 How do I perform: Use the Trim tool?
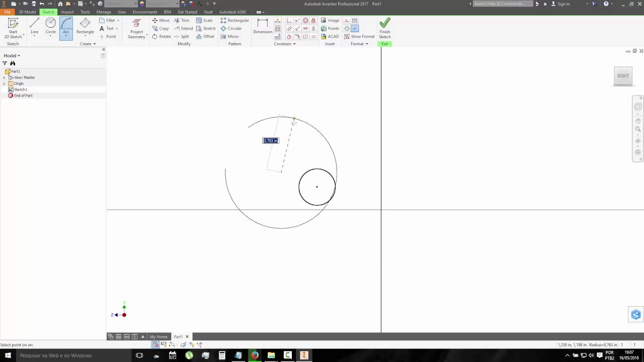pos(182,20)
